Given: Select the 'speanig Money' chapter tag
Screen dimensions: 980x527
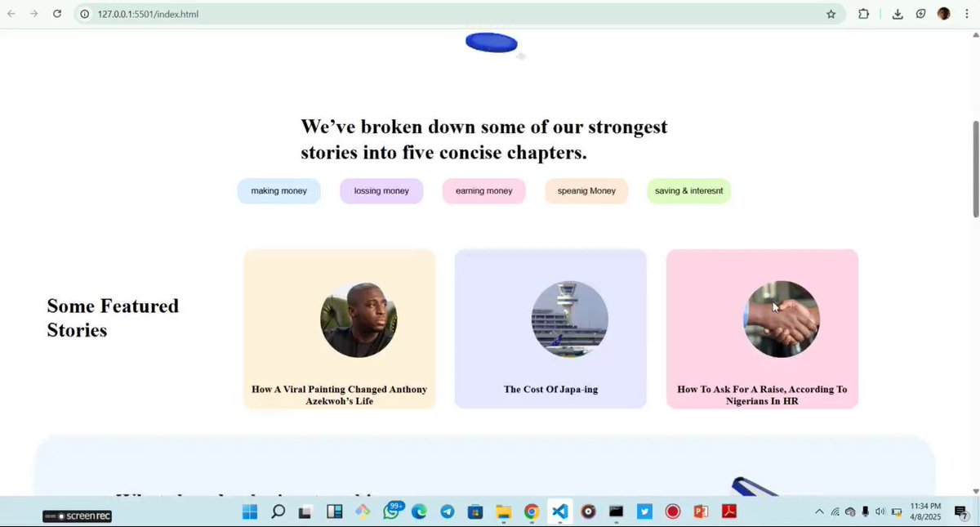Looking at the screenshot, I should [586, 191].
